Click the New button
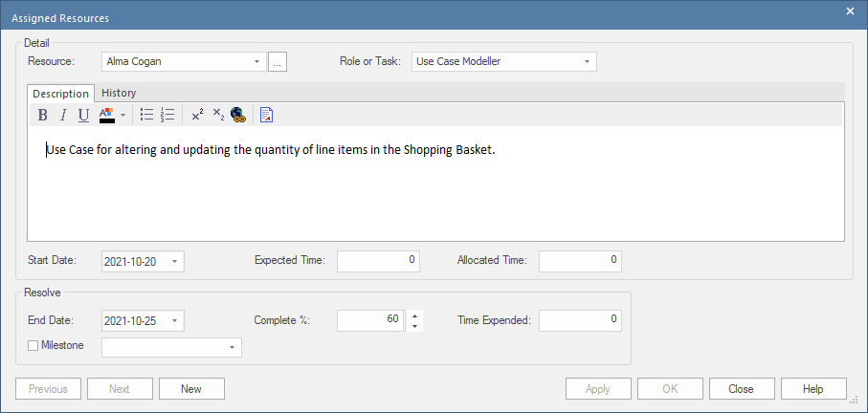Image resolution: width=868 pixels, height=413 pixels. 191,389
